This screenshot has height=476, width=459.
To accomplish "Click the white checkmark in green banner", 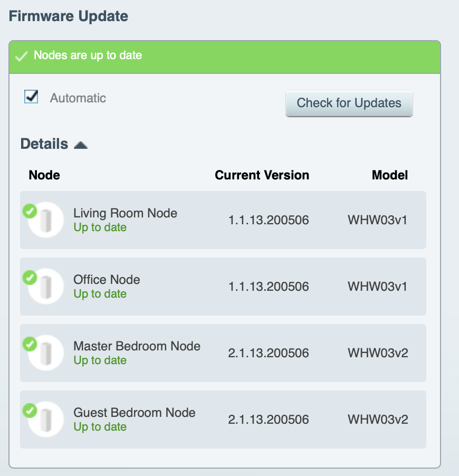I will (22, 56).
